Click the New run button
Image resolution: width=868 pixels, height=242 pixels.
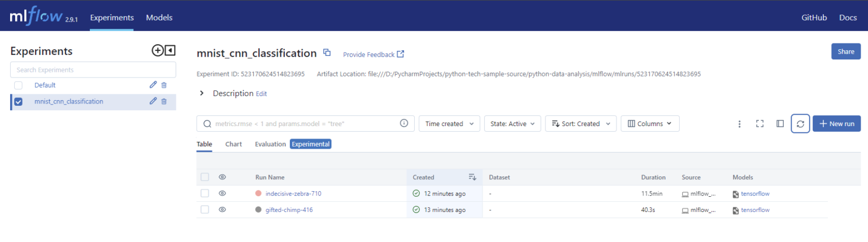coord(836,124)
